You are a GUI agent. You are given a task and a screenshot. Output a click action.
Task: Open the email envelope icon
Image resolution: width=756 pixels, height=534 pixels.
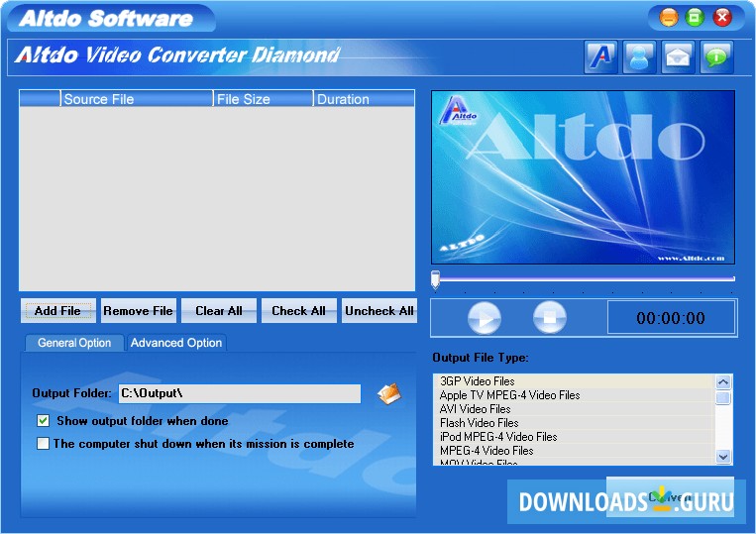(x=678, y=57)
